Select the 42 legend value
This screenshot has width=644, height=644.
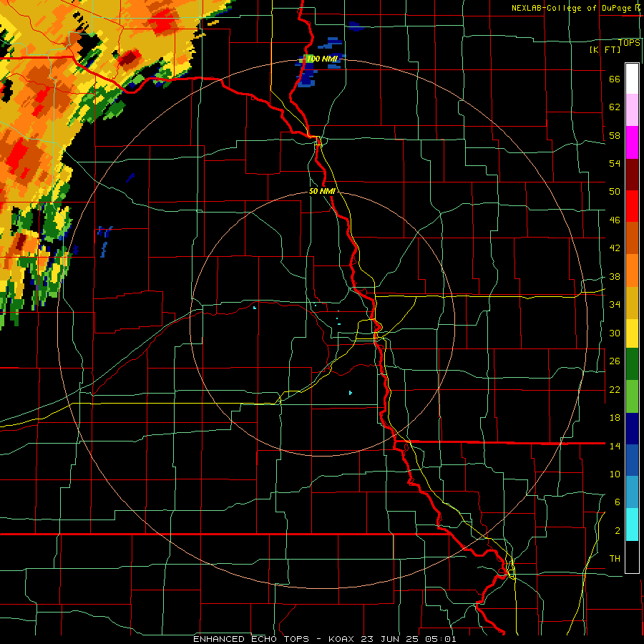click(x=615, y=248)
